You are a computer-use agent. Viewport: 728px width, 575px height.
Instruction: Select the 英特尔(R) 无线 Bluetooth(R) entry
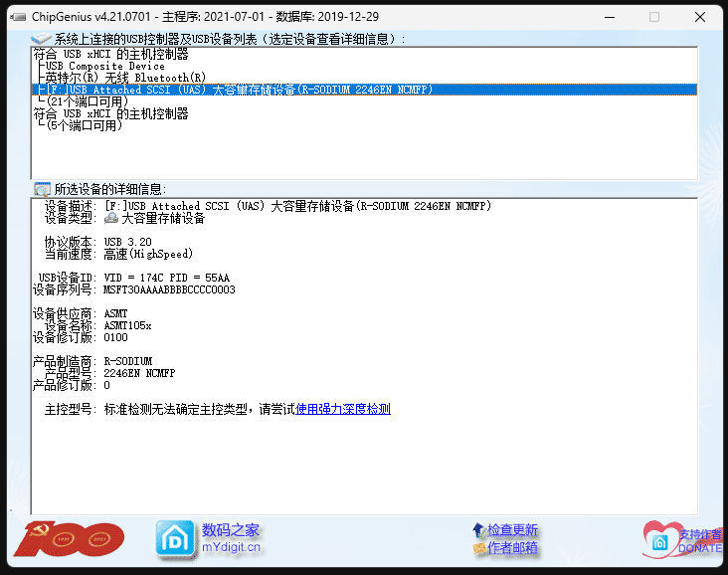tap(125, 78)
